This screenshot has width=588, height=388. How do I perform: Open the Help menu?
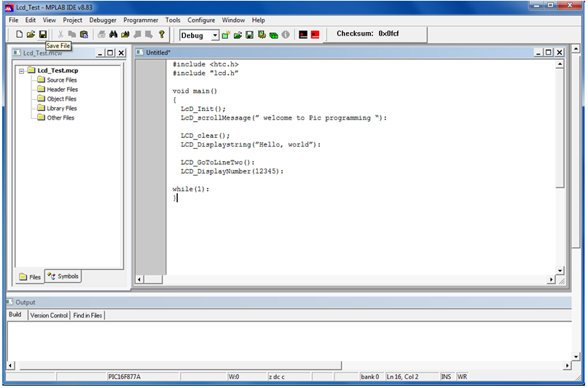pyautogui.click(x=259, y=20)
